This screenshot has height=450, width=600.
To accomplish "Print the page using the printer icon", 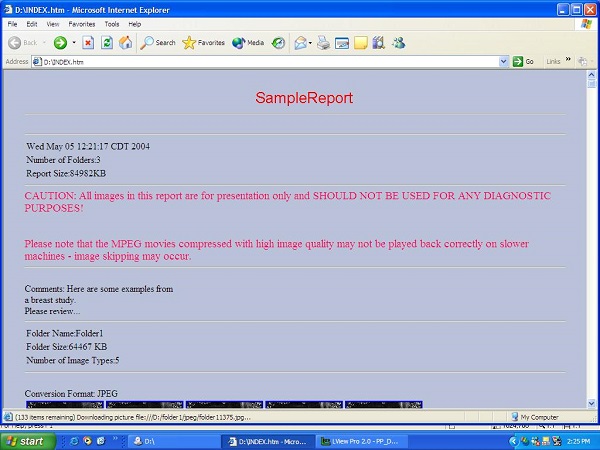I will (324, 43).
